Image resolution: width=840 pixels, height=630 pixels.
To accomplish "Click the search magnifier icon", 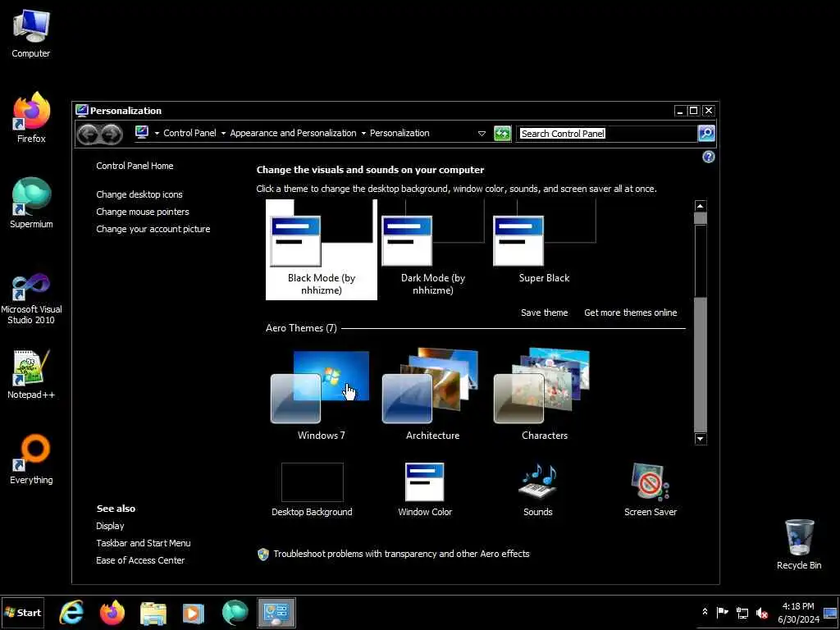I will pos(706,134).
